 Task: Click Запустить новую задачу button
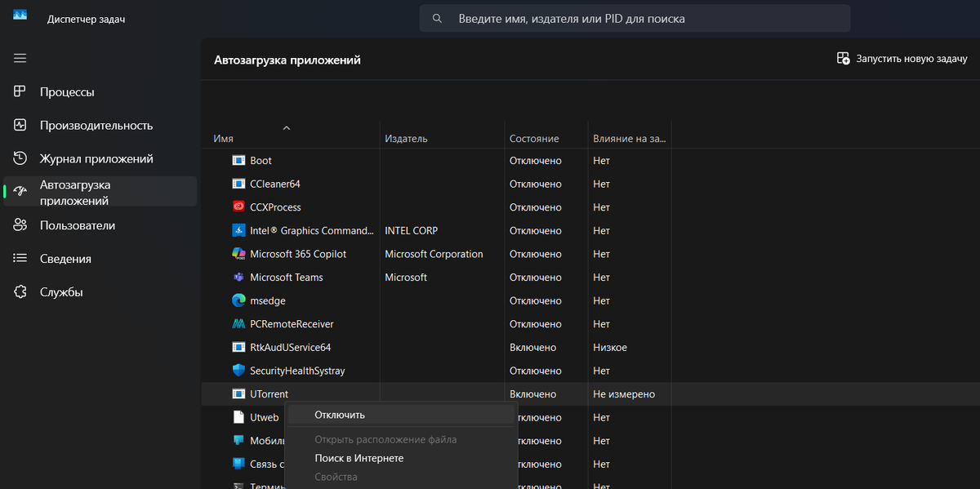pyautogui.click(x=902, y=59)
